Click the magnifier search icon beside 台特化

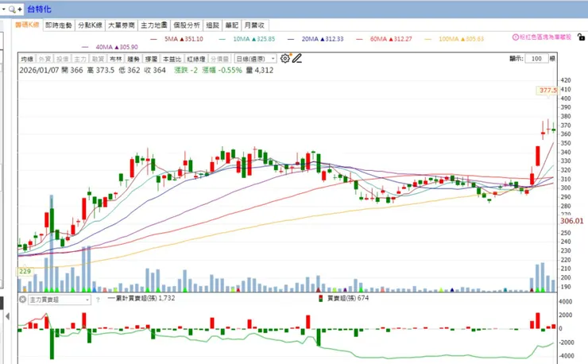[13, 9]
